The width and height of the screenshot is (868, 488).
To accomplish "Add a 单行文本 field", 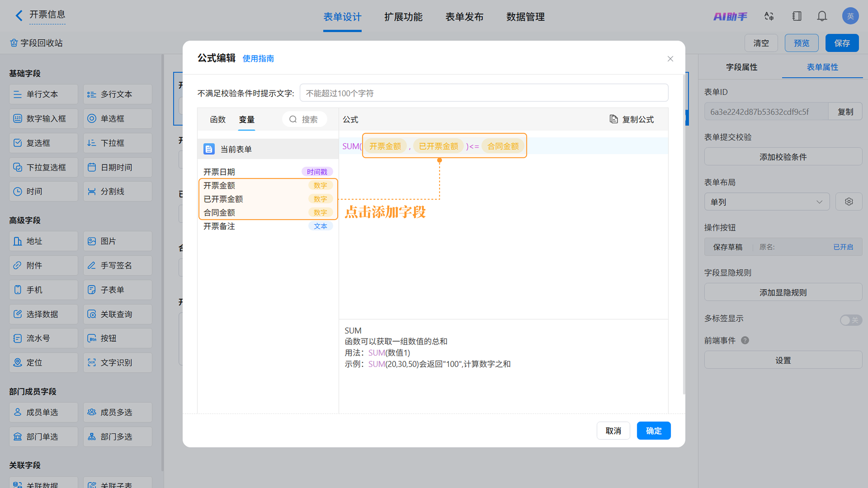I will pyautogui.click(x=43, y=94).
